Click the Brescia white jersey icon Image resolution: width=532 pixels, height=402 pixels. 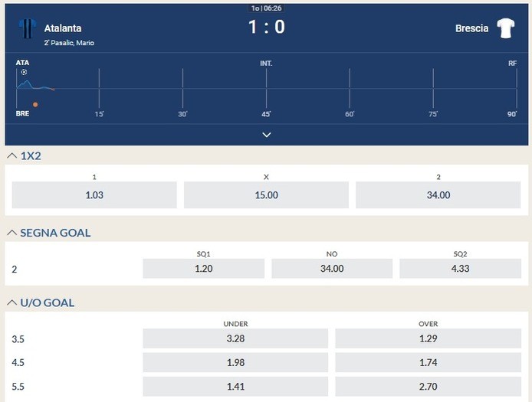pos(505,28)
